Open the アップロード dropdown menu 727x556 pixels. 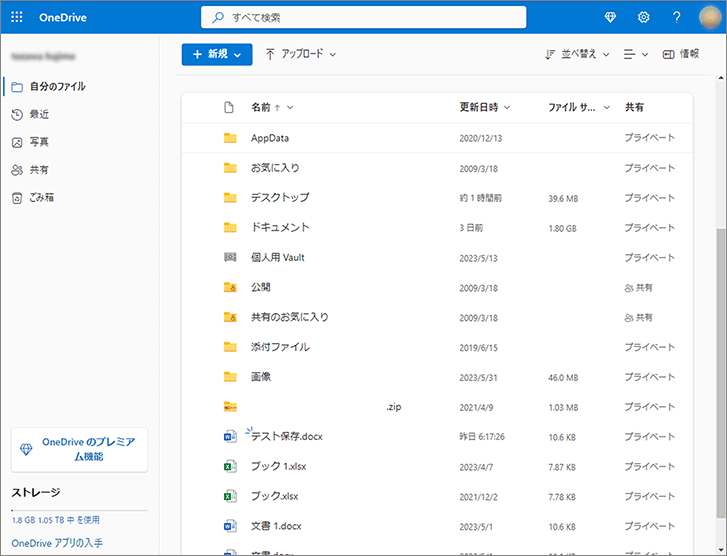(301, 54)
